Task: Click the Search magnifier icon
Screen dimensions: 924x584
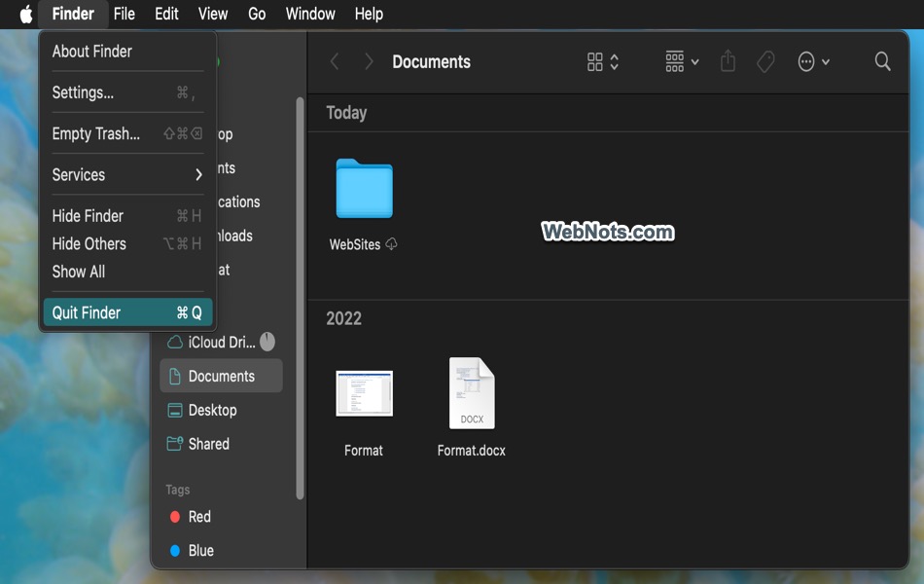Action: click(x=882, y=61)
